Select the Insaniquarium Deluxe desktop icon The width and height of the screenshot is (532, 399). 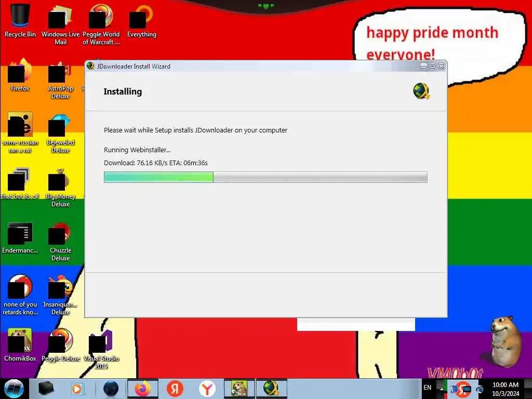pos(60,295)
